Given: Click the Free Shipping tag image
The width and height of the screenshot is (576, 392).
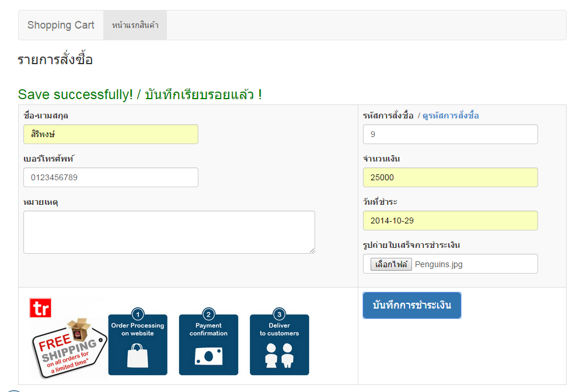Looking at the screenshot, I should click(68, 348).
